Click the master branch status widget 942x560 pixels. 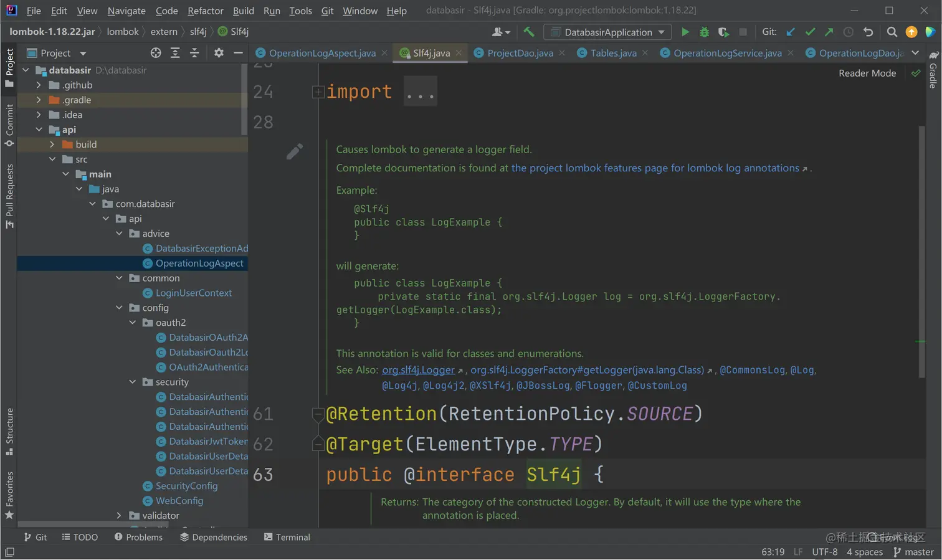(x=913, y=552)
